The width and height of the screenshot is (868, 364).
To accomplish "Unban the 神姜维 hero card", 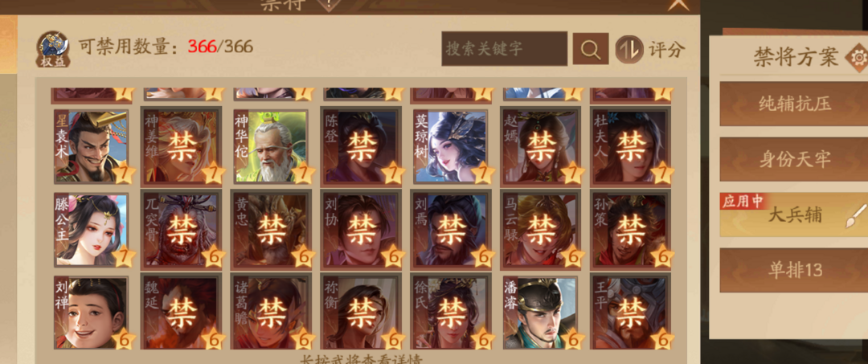I will tap(181, 146).
